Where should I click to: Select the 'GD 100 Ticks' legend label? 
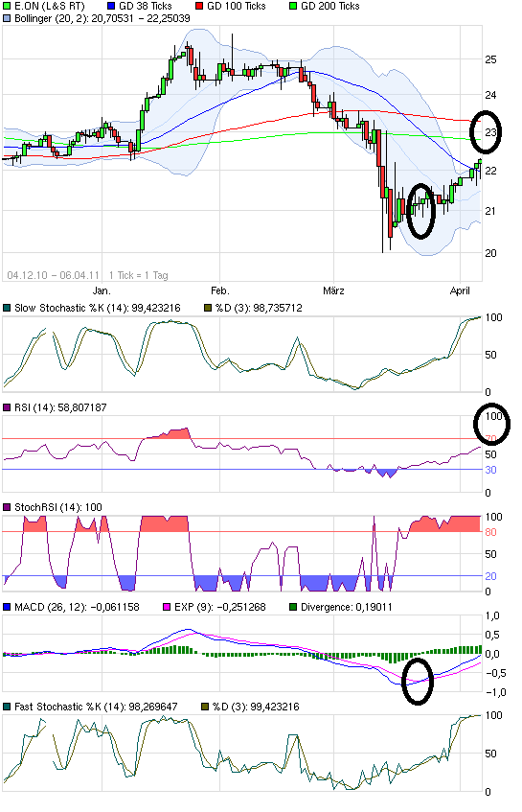tap(237, 6)
